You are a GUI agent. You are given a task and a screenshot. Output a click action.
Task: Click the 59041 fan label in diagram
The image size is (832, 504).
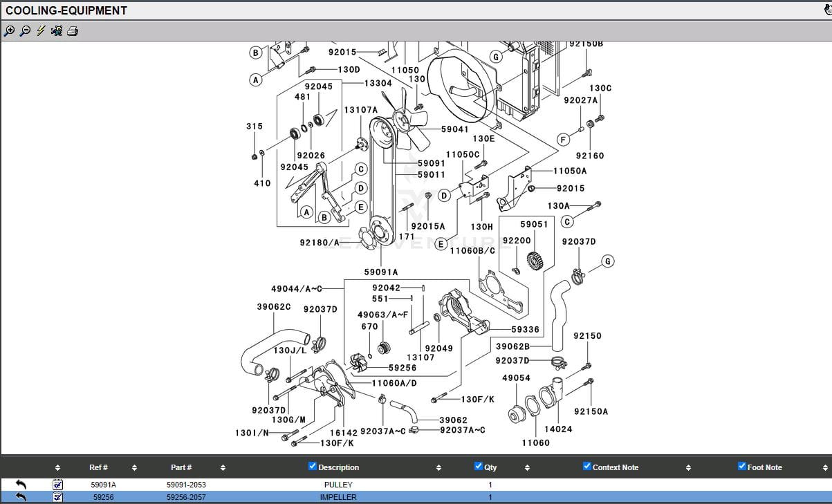pyautogui.click(x=454, y=129)
